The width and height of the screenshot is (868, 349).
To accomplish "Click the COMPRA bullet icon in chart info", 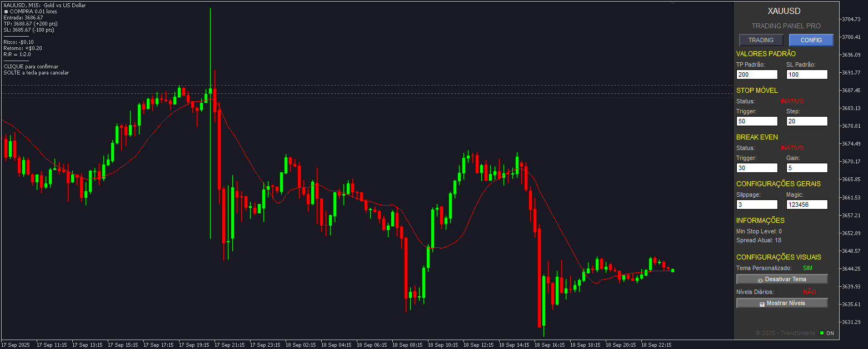I will (6, 12).
